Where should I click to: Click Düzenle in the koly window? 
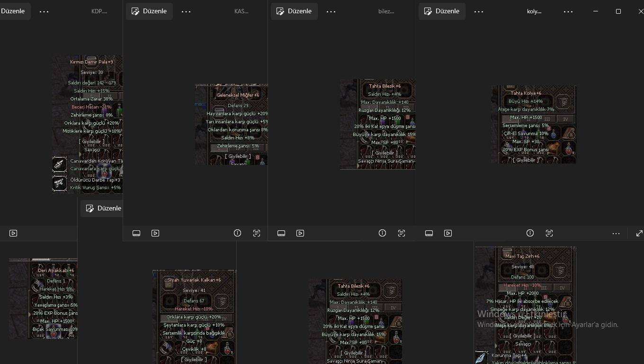[442, 11]
